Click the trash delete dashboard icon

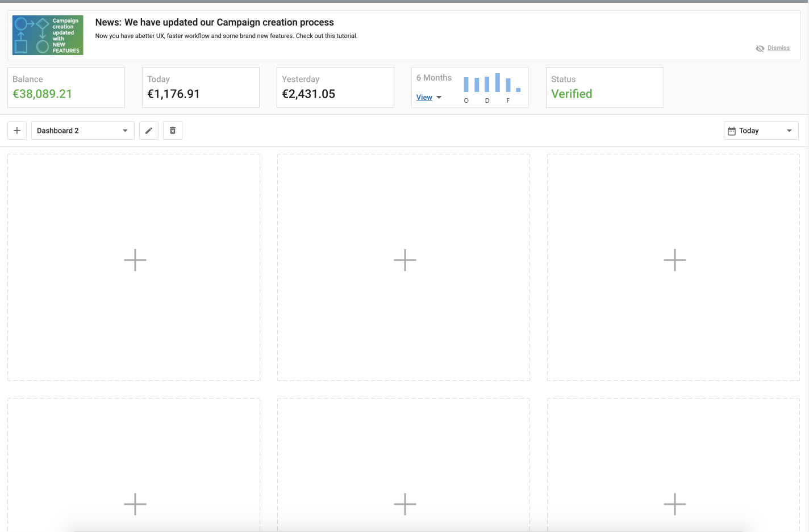[x=173, y=131]
